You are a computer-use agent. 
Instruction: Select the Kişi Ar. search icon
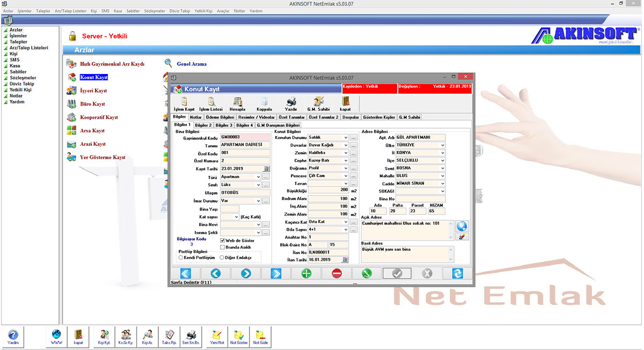coord(147,336)
